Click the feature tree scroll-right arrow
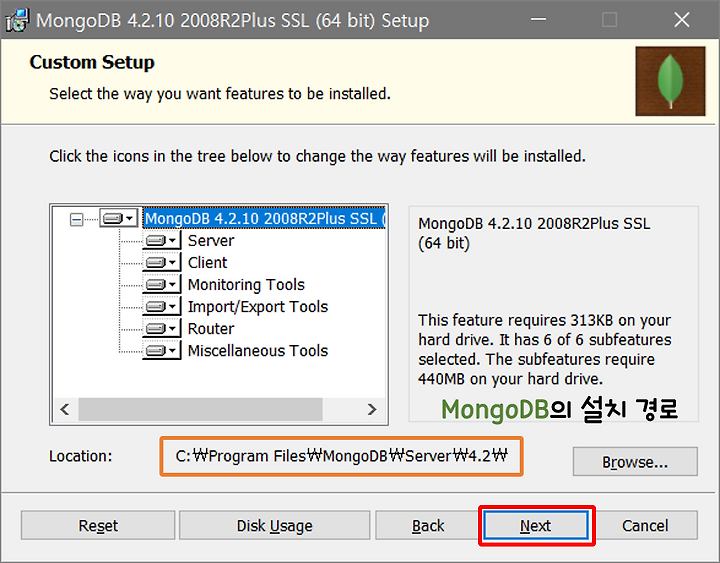Image resolution: width=720 pixels, height=563 pixels. [x=372, y=409]
